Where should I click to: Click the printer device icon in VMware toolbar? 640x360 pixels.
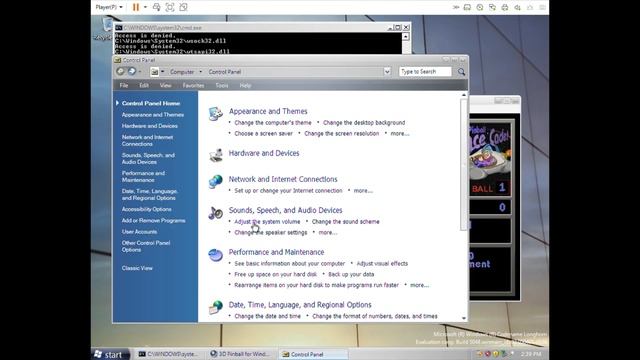[x=505, y=7]
